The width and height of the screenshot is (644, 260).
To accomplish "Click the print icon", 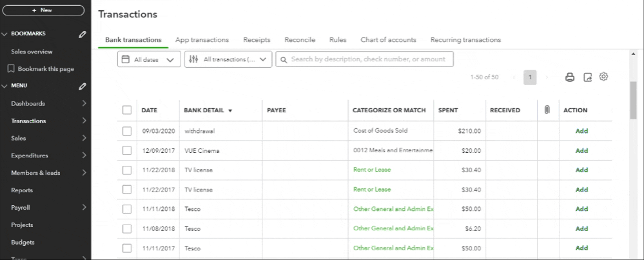I will point(570,77).
